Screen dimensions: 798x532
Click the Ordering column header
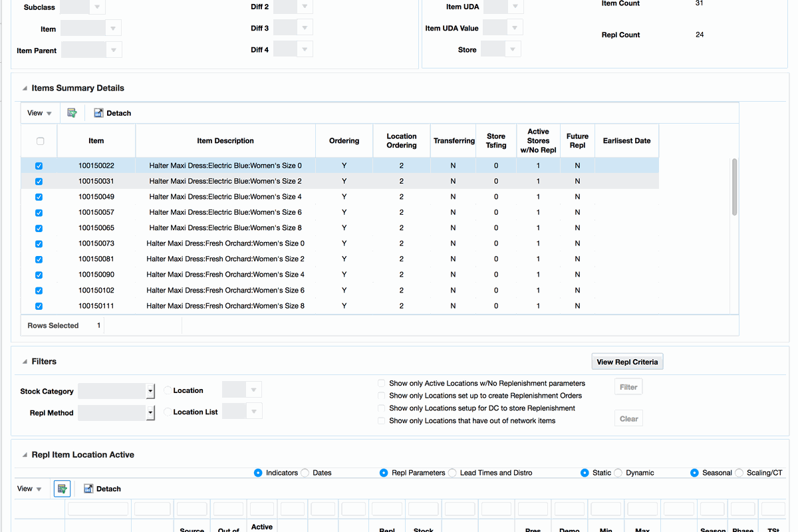coord(344,141)
